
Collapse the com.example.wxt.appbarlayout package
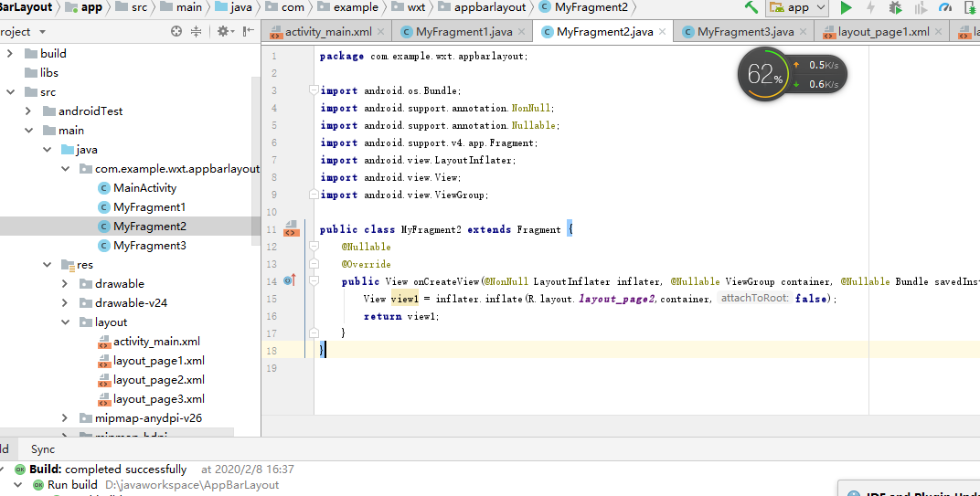(65, 169)
